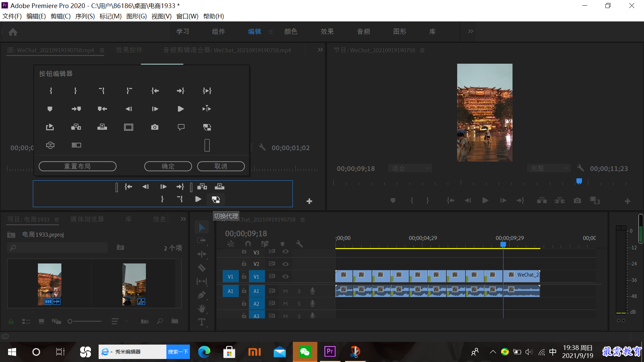Viewport: 644px width, 362px height.
Task: Pick the Export Frame camera icon in editor
Action: [155, 127]
